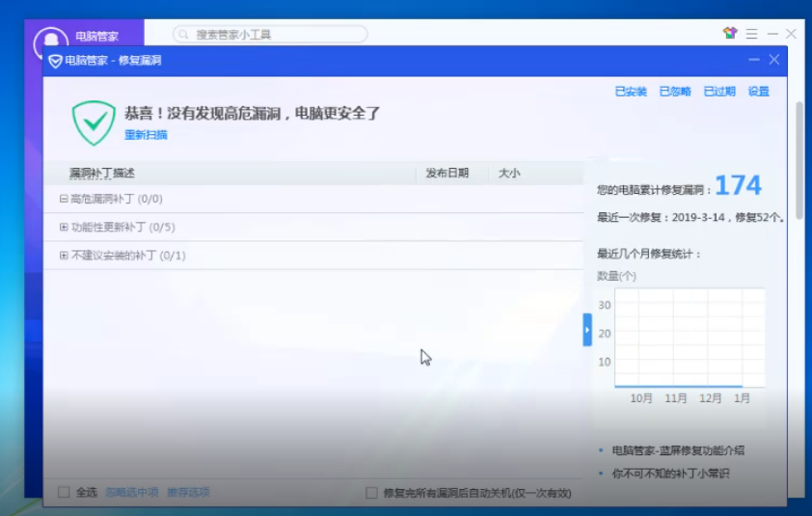Expand the 功能性更新补丁 (0/5) group

tap(64, 228)
